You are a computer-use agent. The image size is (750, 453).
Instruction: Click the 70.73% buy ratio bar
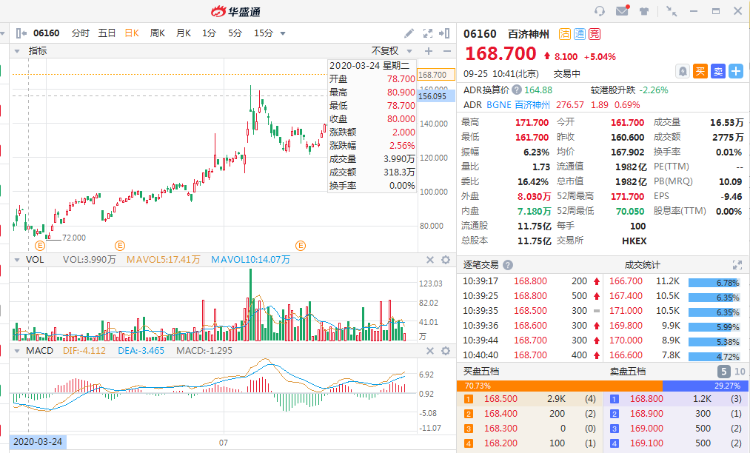pos(560,386)
